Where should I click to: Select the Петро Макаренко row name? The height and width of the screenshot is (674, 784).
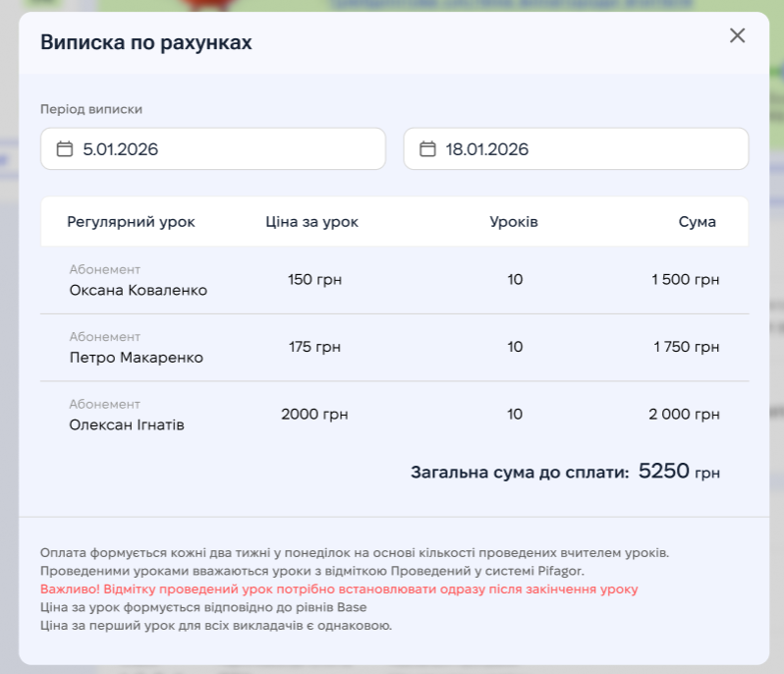pyautogui.click(x=136, y=358)
